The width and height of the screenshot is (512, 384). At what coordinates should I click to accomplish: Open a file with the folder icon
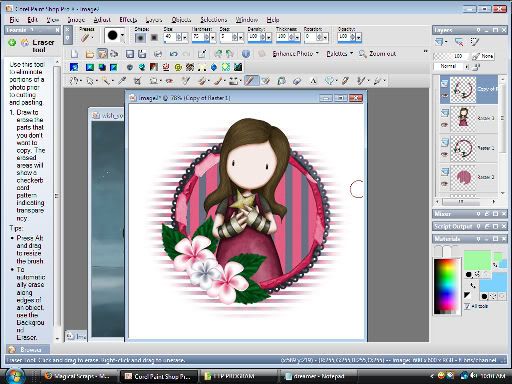point(89,54)
